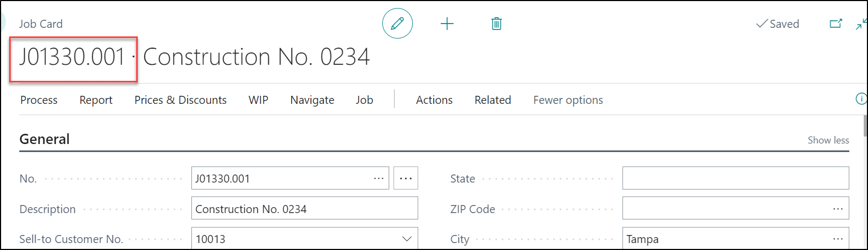The image size is (868, 250).
Task: Click the trash can delete icon
Action: click(x=496, y=24)
